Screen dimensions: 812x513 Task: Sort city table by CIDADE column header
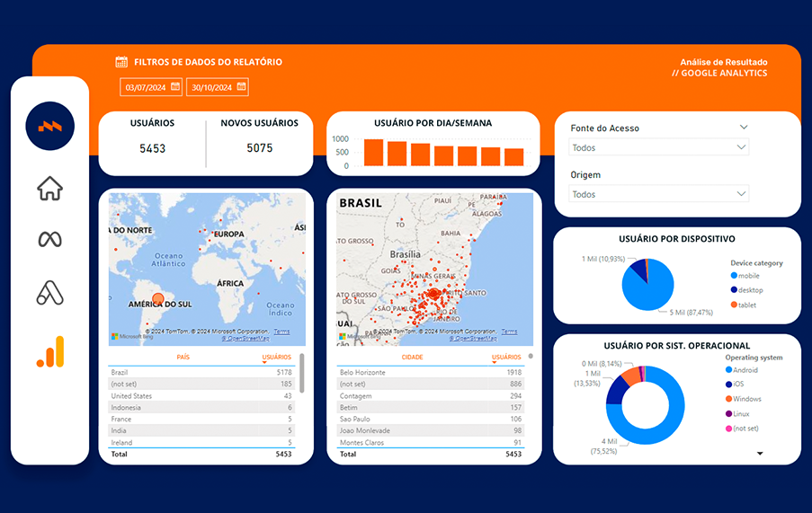coord(412,358)
